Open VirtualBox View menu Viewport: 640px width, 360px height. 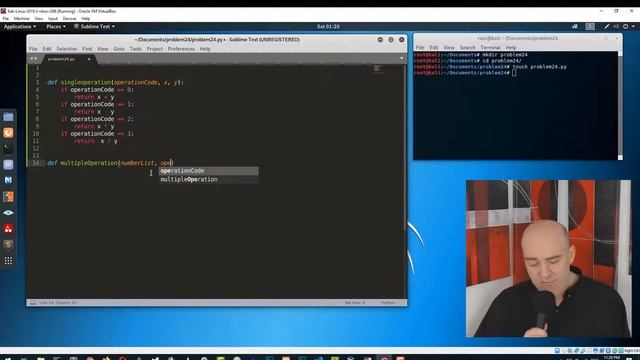pyautogui.click(x=39, y=19)
